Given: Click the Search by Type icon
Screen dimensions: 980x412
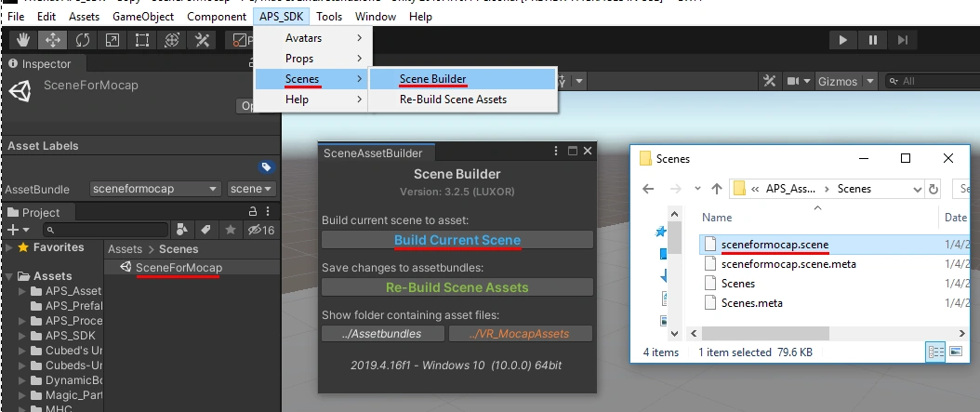Looking at the screenshot, I should [x=182, y=230].
